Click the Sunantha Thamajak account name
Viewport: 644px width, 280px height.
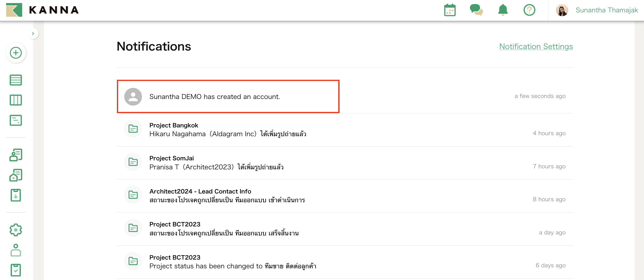pyautogui.click(x=606, y=10)
